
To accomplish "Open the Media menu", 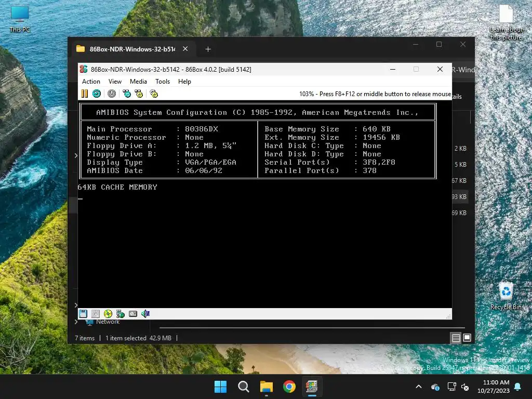I will pos(138,82).
